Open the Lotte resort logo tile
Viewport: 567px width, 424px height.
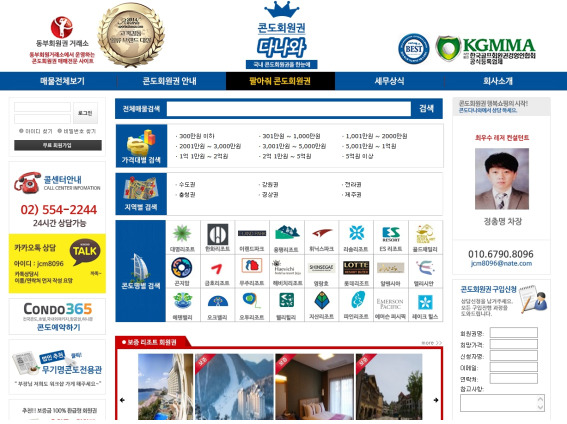[x=356, y=267]
